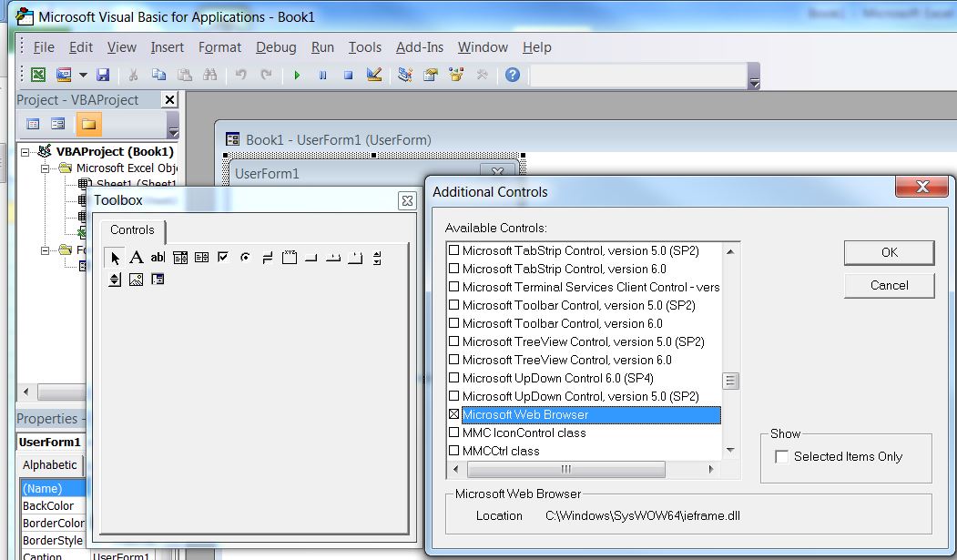Check Microsoft TabStrip Control, version 6.0
The width and height of the screenshot is (957, 560).
coord(454,269)
